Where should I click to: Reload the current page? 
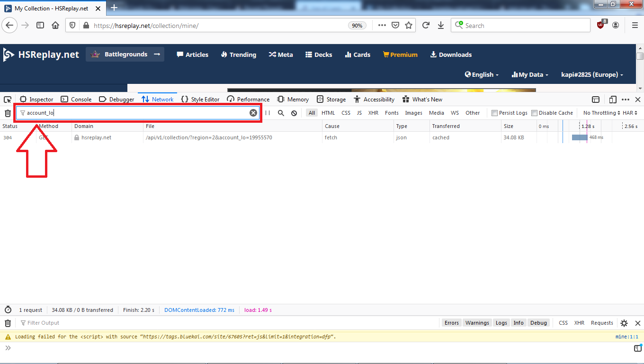pos(426,26)
